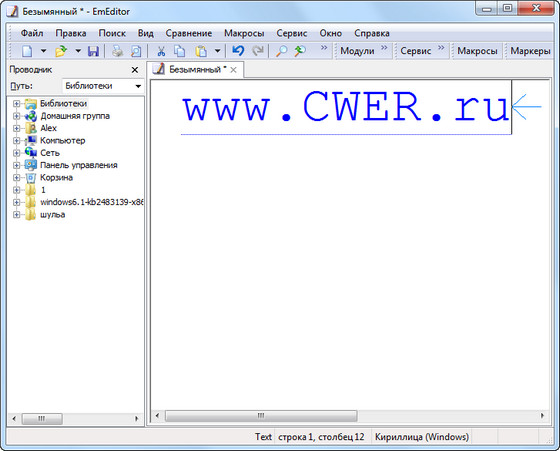
Task: Save the document with floppy icon
Action: [x=93, y=51]
